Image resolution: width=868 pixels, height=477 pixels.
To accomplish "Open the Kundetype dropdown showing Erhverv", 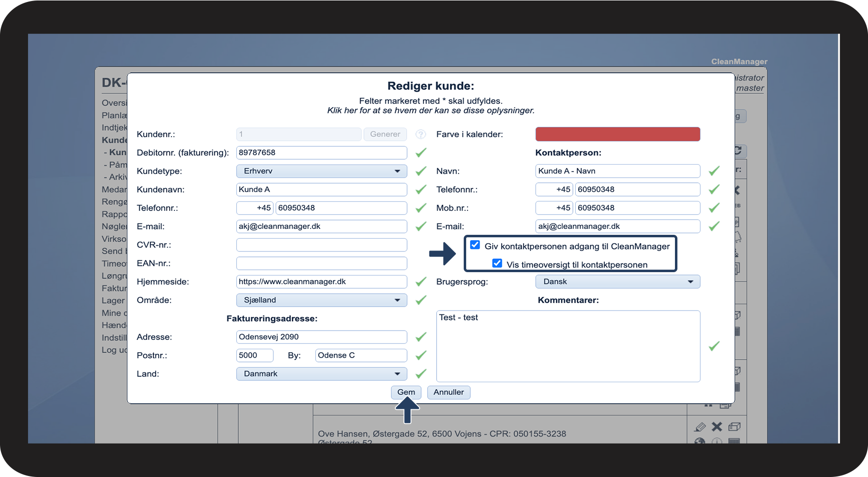I will click(x=322, y=171).
